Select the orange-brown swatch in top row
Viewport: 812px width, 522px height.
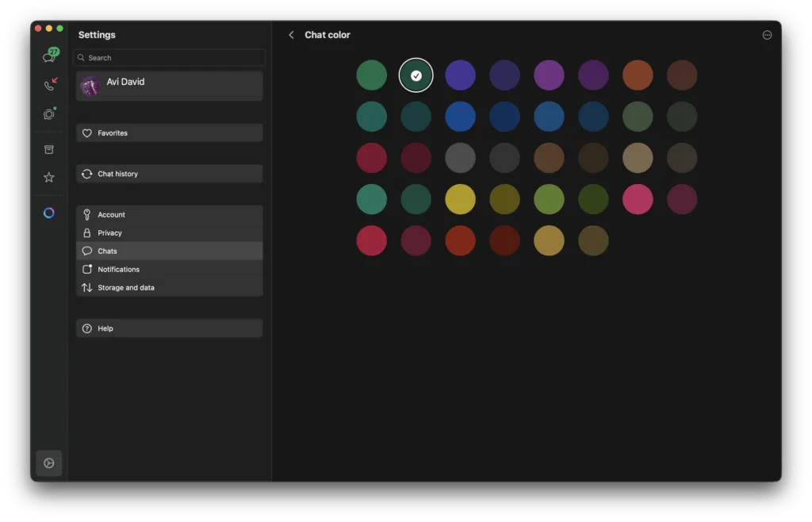coord(638,75)
